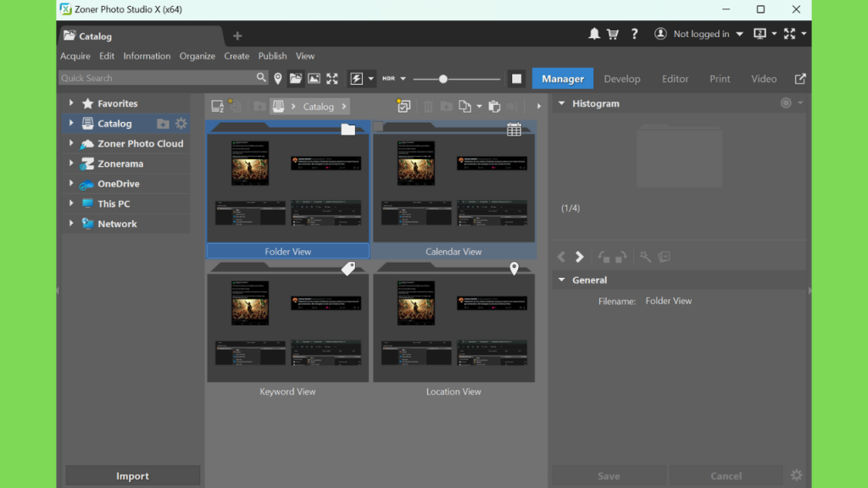868x488 pixels.
Task: Expand the Catalog tree item
Action: [x=71, y=123]
